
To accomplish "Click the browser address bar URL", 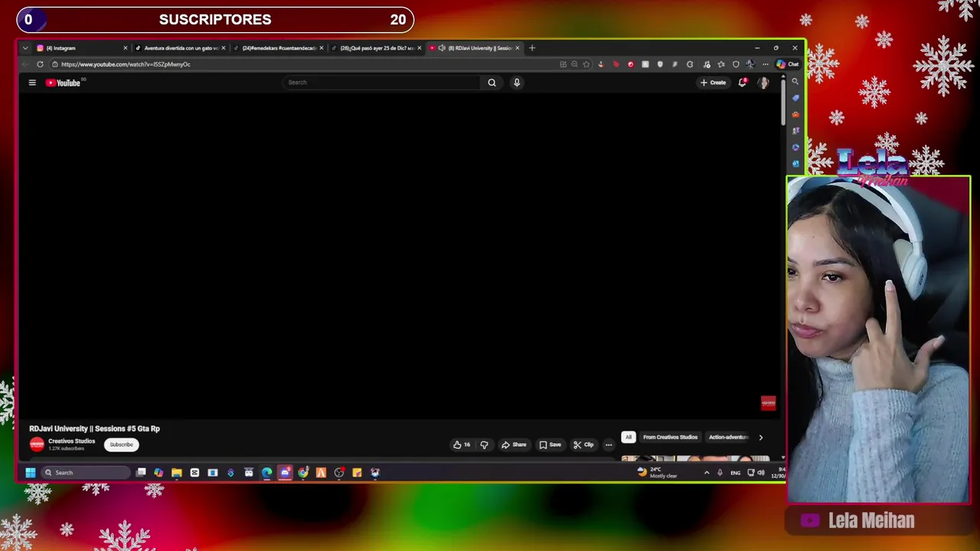I will 126,64.
